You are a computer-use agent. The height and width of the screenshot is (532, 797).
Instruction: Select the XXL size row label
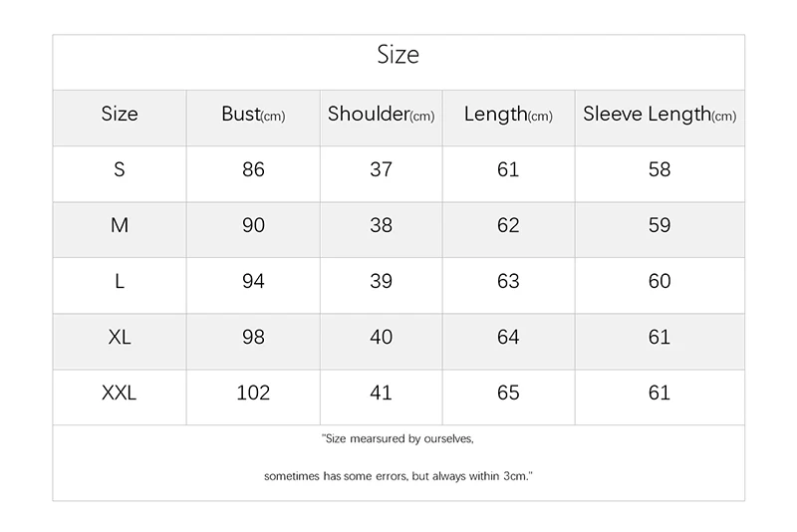pos(120,393)
